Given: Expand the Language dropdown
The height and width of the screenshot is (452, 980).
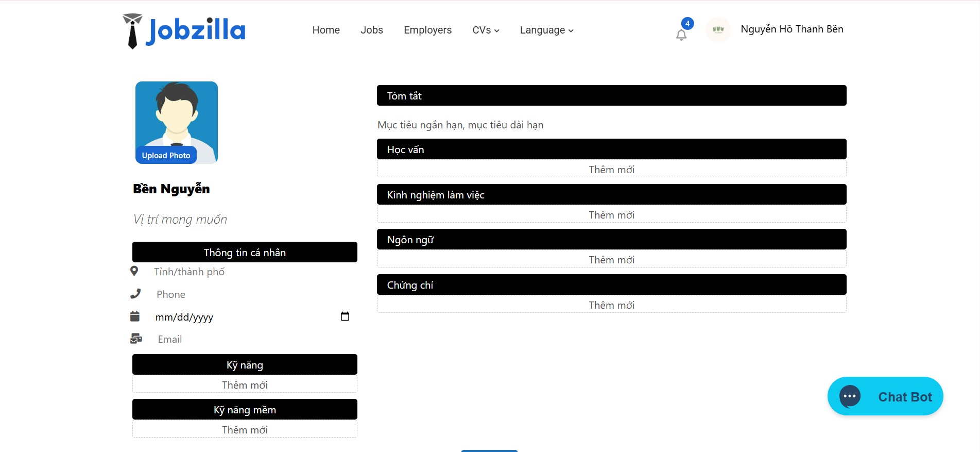Looking at the screenshot, I should pos(546,30).
